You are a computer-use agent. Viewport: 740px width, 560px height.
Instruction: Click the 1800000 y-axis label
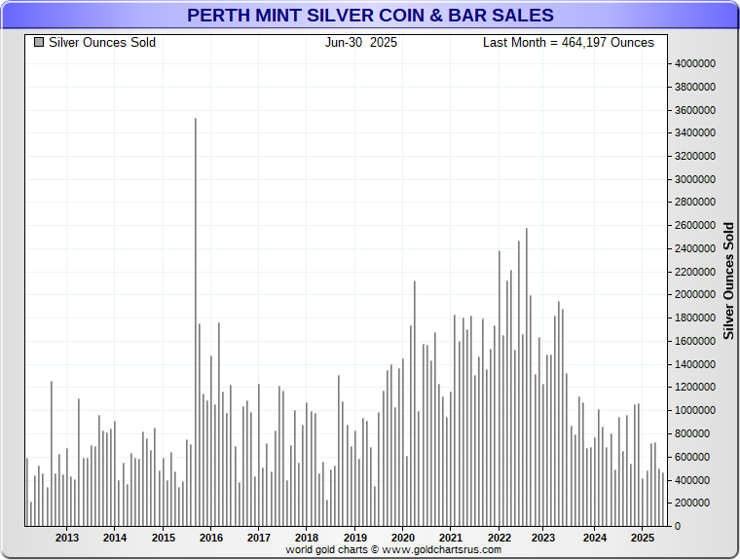point(695,317)
